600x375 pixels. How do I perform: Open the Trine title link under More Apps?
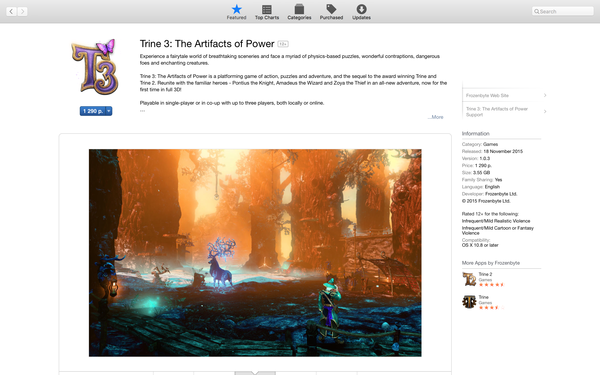pos(484,297)
